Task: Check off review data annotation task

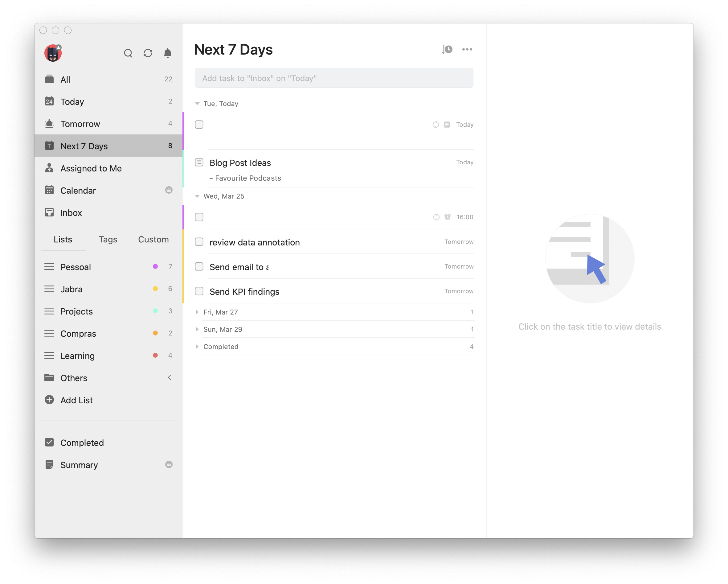Action: pos(199,242)
